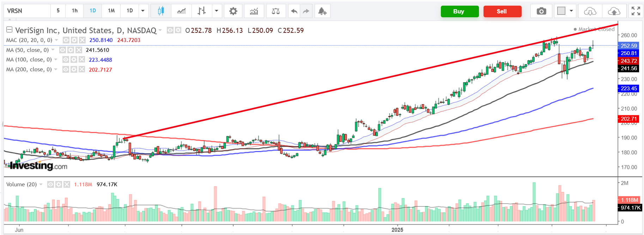Select the 1M timeframe
This screenshot has height=235, width=644.
coord(111,11)
